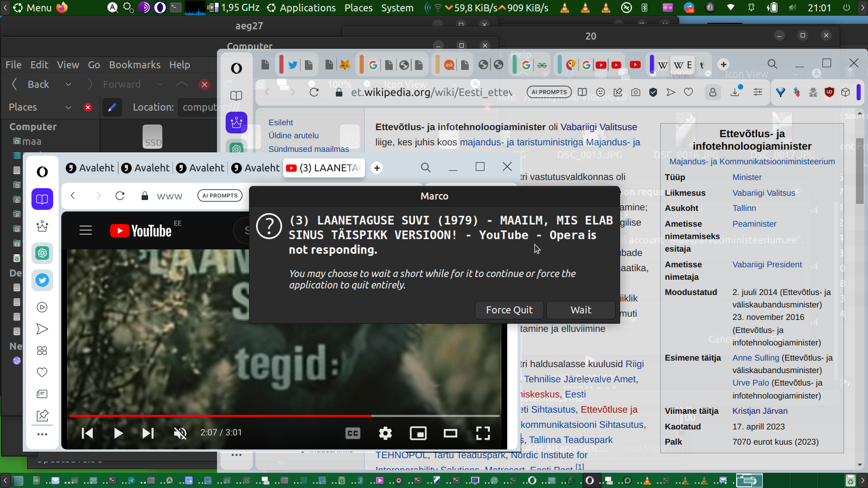Click Force Quit in the Marco dialog
Viewport: 868px width, 488px height.
point(509,310)
